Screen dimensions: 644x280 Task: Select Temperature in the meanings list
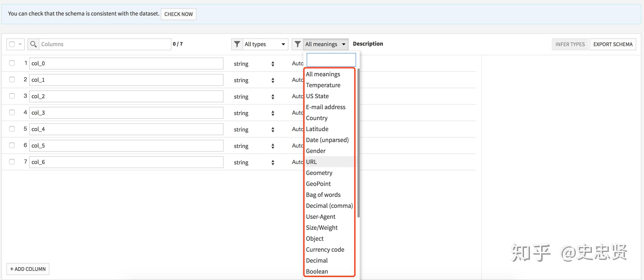pos(323,85)
